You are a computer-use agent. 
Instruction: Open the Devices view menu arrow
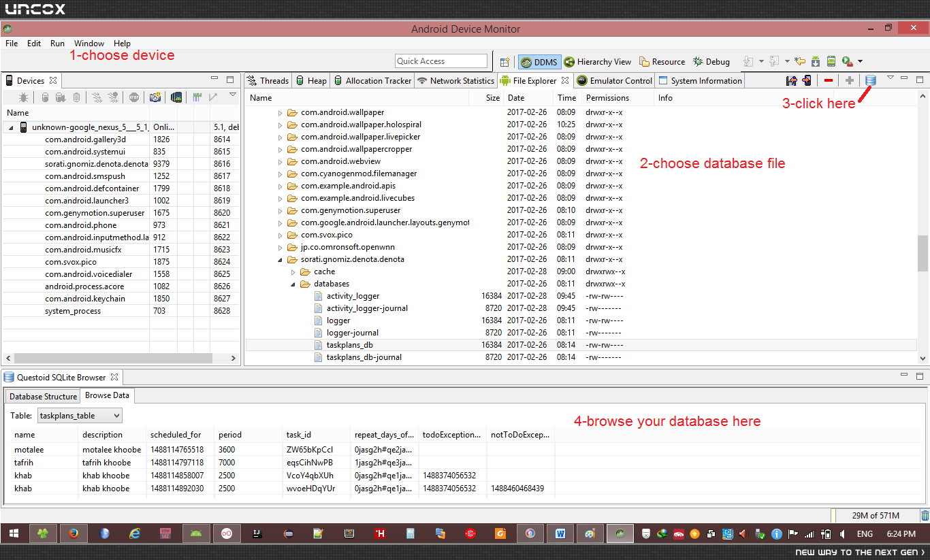pos(232,95)
